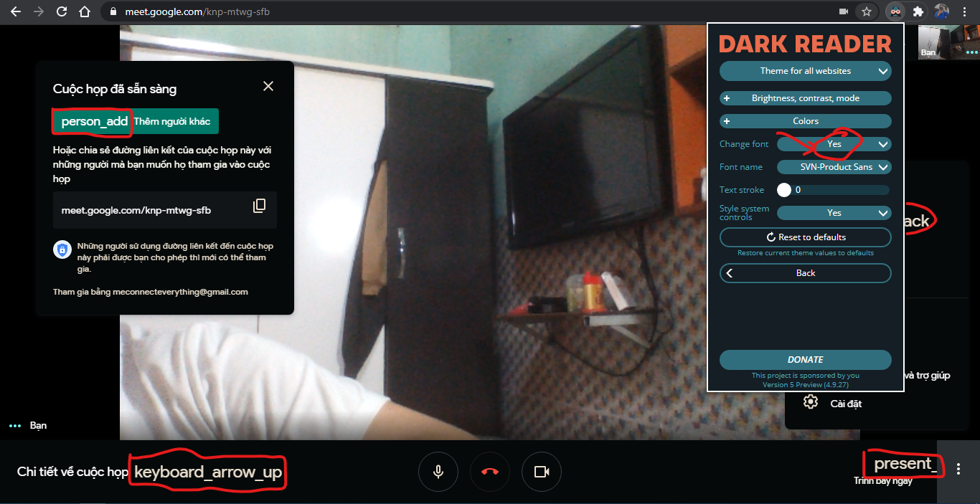
Task: Open the Change font Yes dropdown
Action: (x=834, y=144)
